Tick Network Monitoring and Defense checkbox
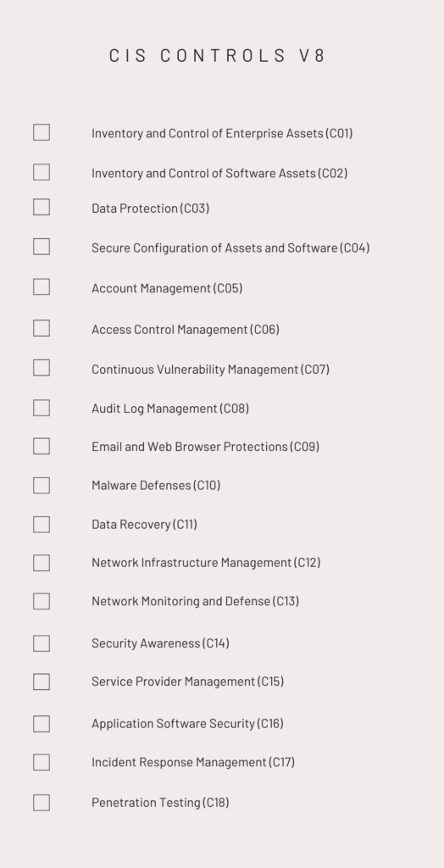This screenshot has height=868, width=444. tap(42, 601)
